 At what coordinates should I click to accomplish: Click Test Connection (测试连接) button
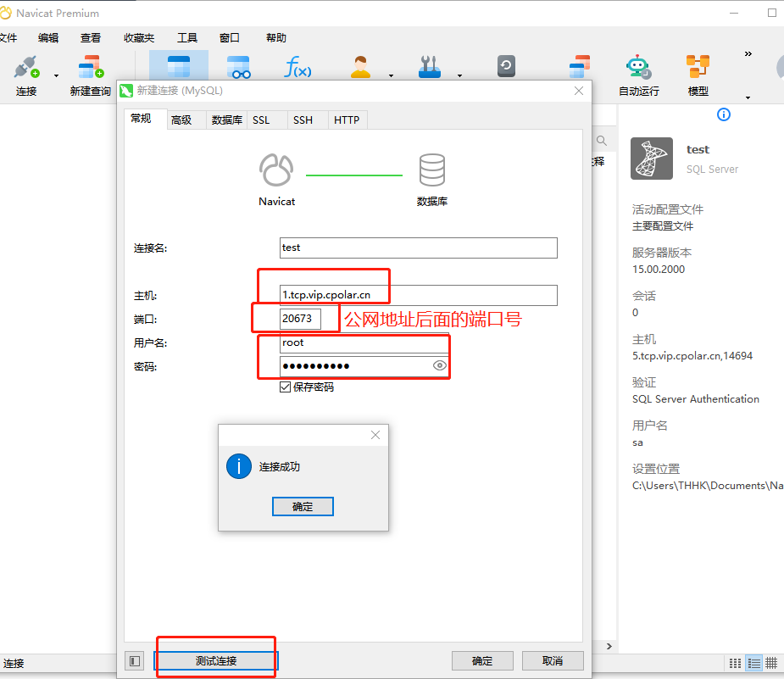coord(216,661)
